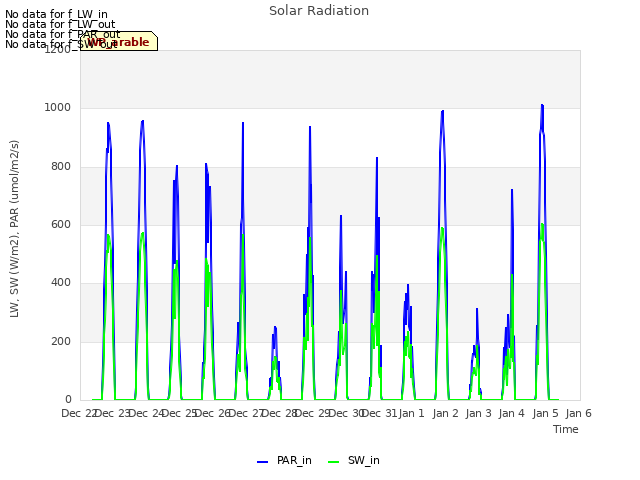The image size is (640, 480).
Task: Click the low PAR_in peak on Dec 28
Action: 275,327
